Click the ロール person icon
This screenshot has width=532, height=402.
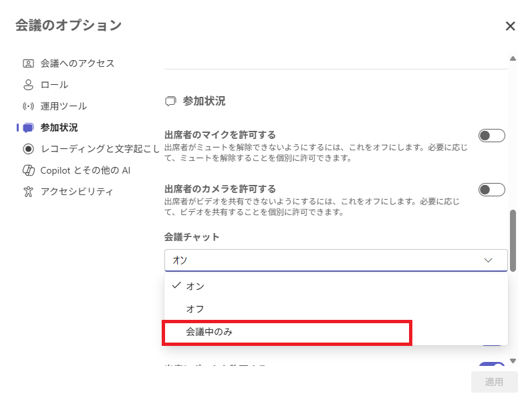click(x=28, y=85)
